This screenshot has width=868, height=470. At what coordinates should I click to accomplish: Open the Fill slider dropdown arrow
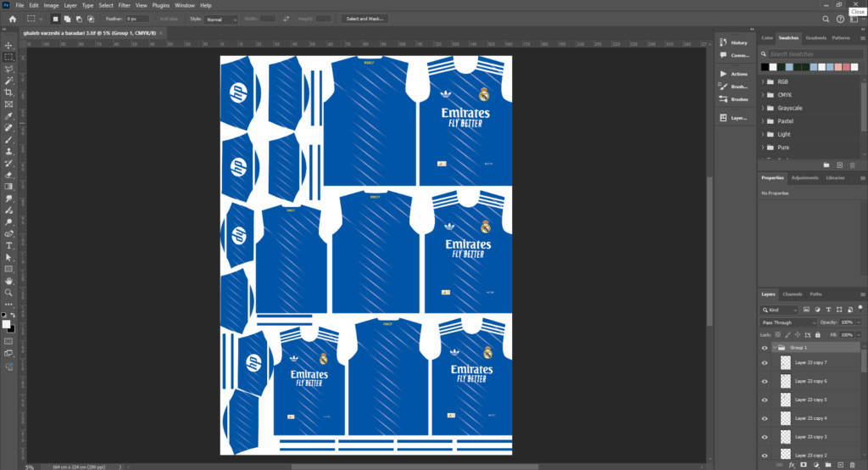[x=859, y=335]
